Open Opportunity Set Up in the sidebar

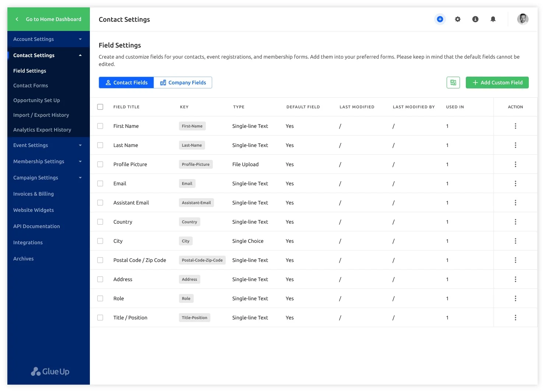36,100
